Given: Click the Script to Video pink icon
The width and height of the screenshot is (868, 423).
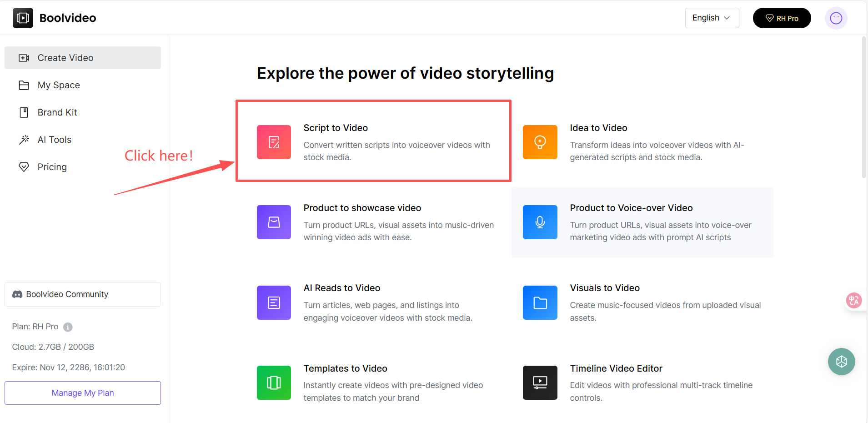Looking at the screenshot, I should (274, 142).
